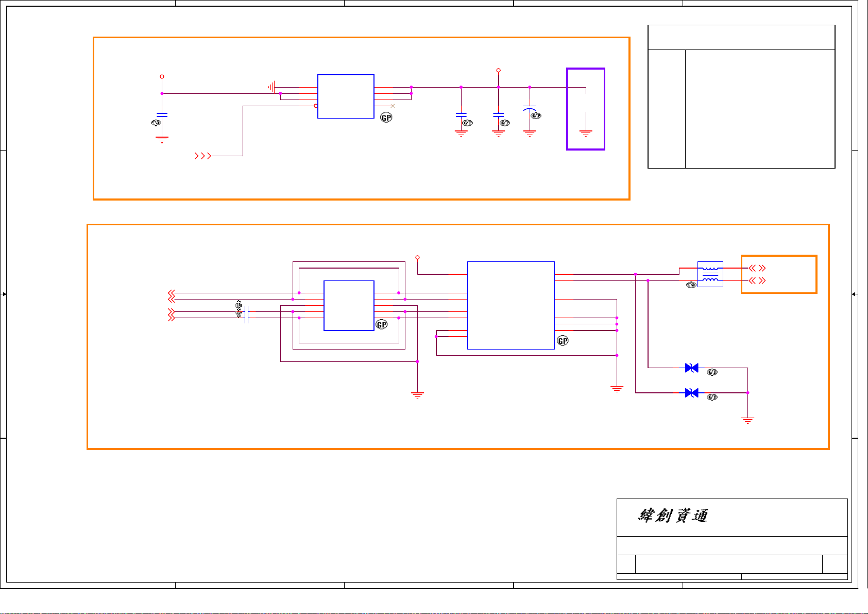Viewport: 868px width, 614px height.
Task: Select the upper bidirectional port in small orange box
Action: [757, 268]
